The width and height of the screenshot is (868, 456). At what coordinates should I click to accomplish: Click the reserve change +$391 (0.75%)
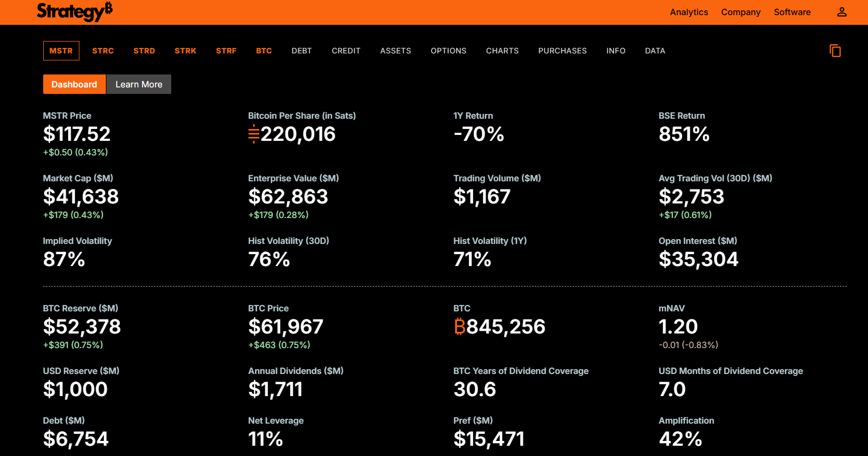(x=73, y=345)
